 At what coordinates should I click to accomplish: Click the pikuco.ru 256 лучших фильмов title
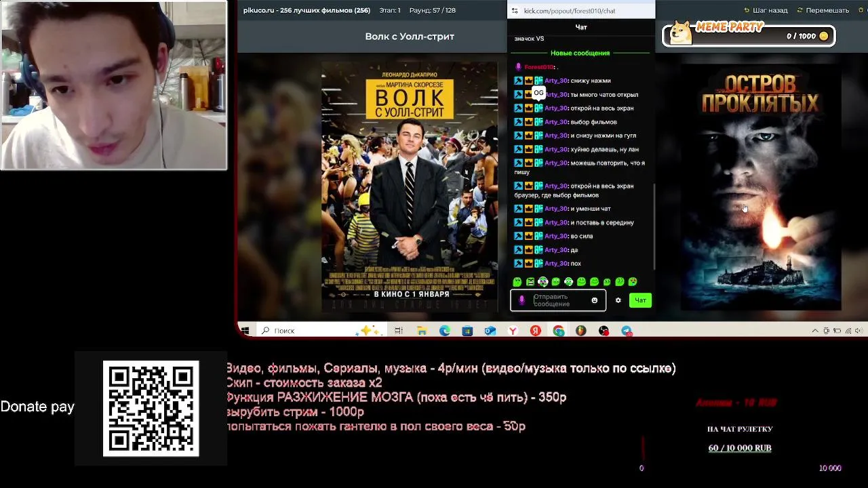coord(307,11)
